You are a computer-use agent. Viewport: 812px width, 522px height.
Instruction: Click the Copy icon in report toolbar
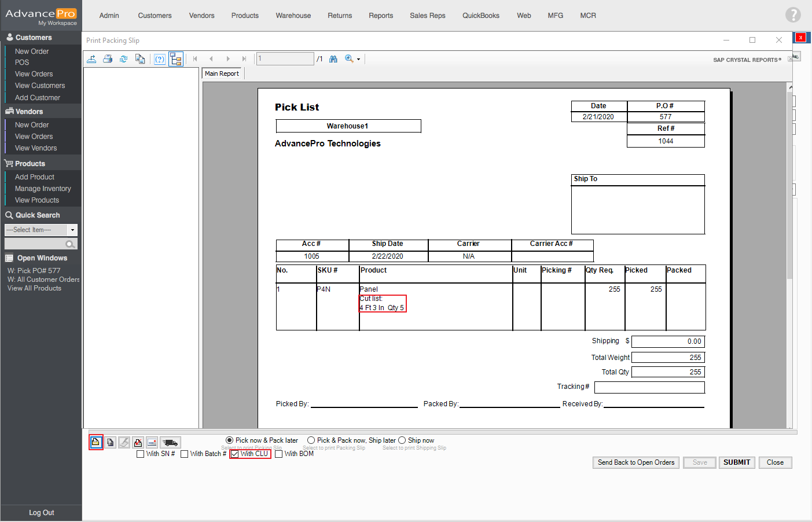coord(140,59)
